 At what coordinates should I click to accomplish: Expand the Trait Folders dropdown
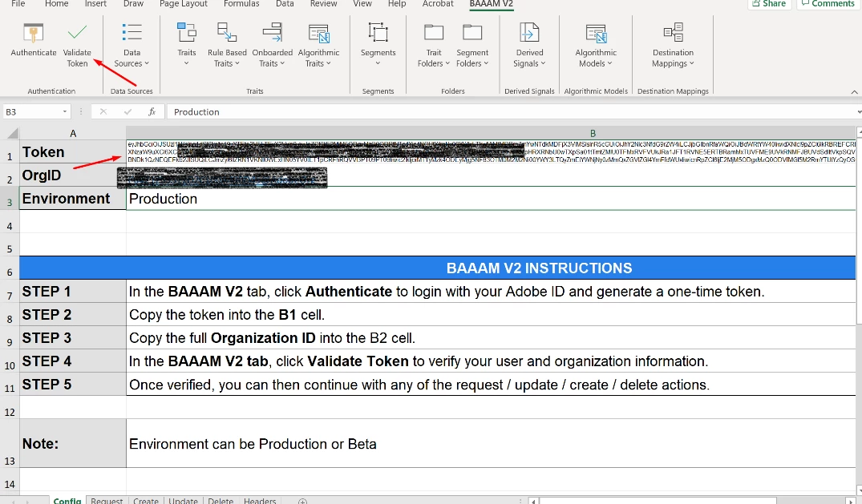447,64
